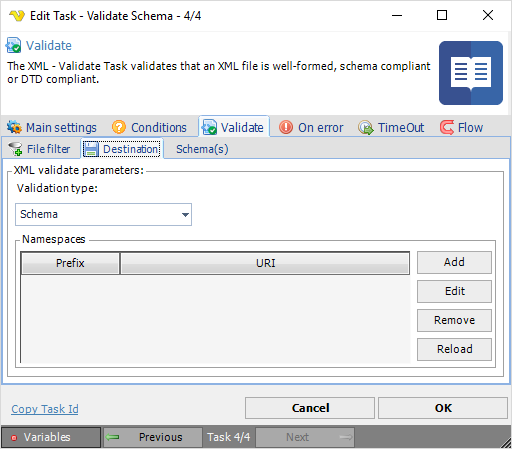Click the Cancel button
The width and height of the screenshot is (512, 449).
pos(310,408)
